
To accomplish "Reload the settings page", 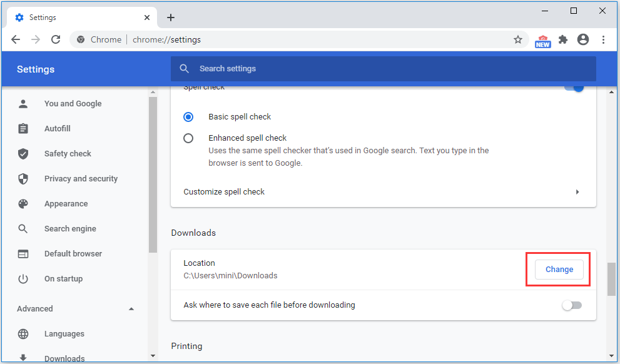I will pyautogui.click(x=56, y=39).
